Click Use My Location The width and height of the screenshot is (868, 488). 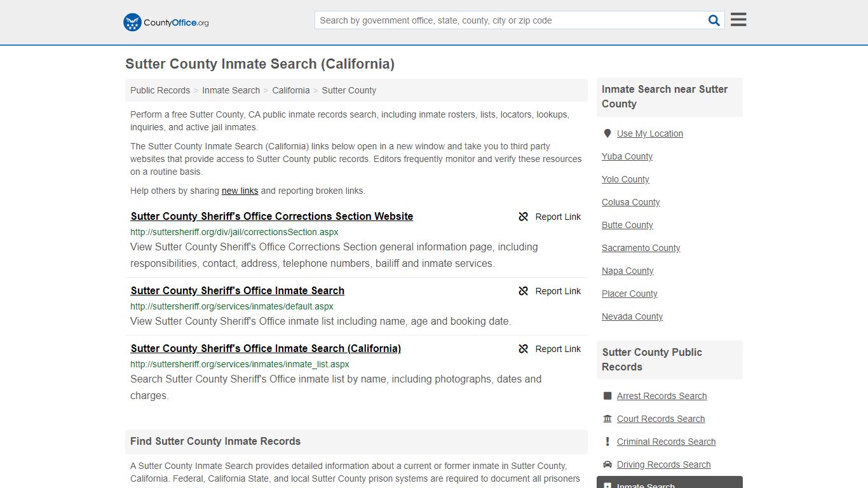650,133
